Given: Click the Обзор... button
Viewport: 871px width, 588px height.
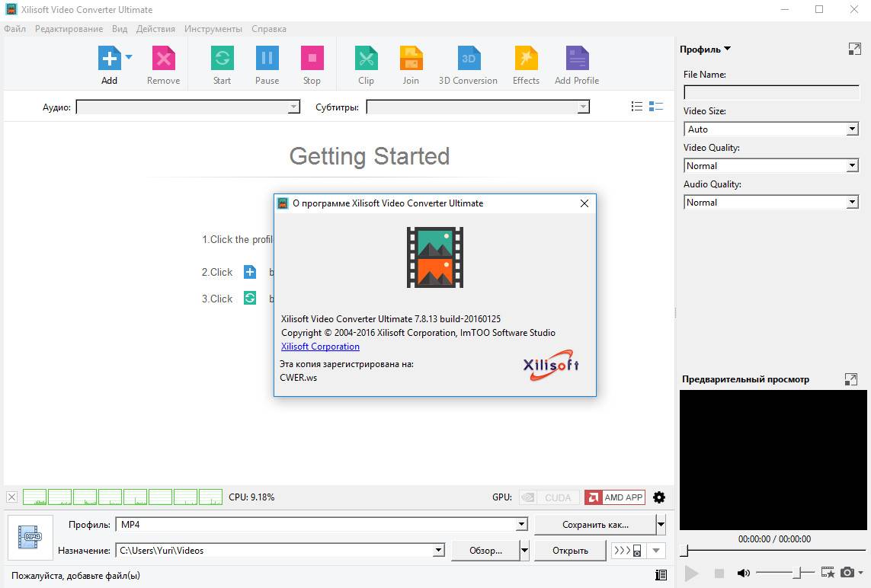Looking at the screenshot, I should coord(485,550).
